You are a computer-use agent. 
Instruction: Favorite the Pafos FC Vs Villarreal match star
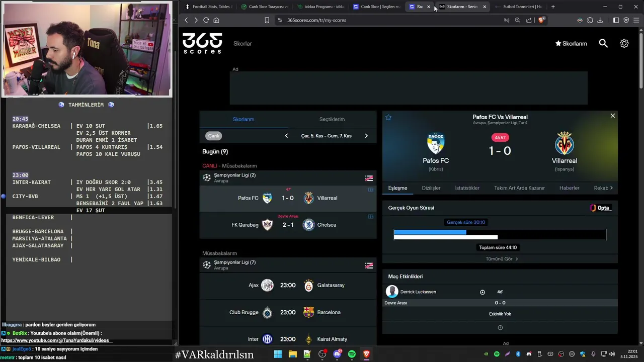coord(388,117)
